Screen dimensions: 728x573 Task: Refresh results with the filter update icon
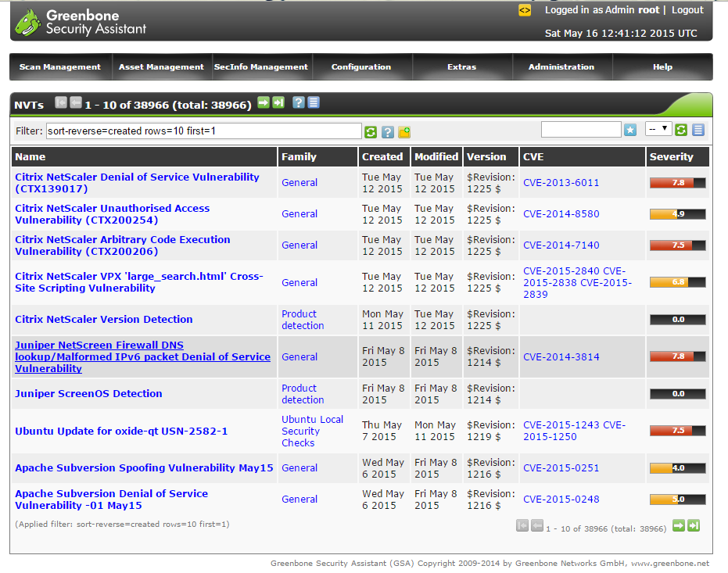[371, 130]
